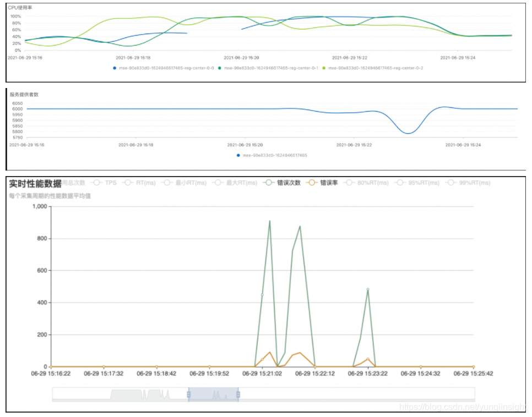Viewport: 532px width, 417px height.
Task: Click the 6000 label on provider chart
Action: pyautogui.click(x=18, y=109)
